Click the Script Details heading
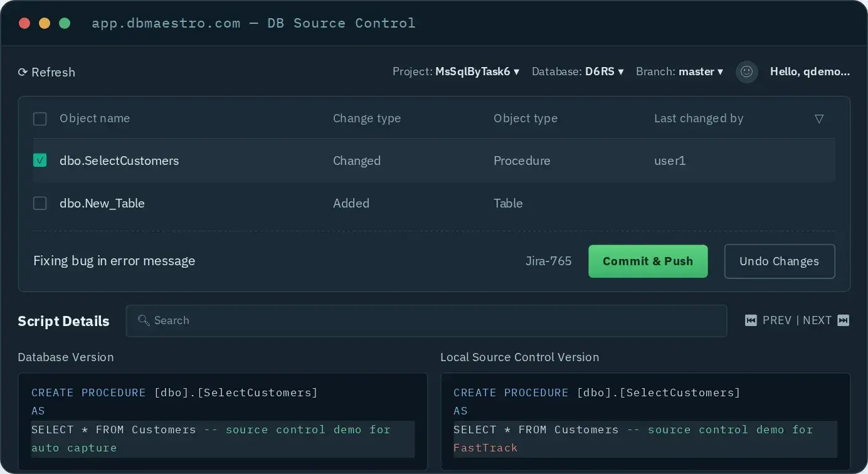The height and width of the screenshot is (474, 868). 63,321
